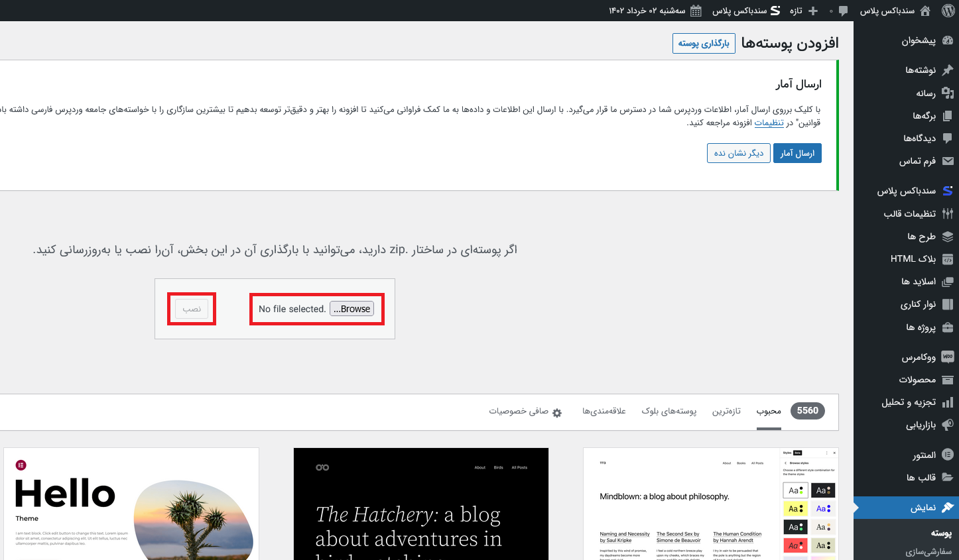The width and height of the screenshot is (959, 560).
Task: Click the بارگذاری پوسته upload button
Action: point(704,44)
